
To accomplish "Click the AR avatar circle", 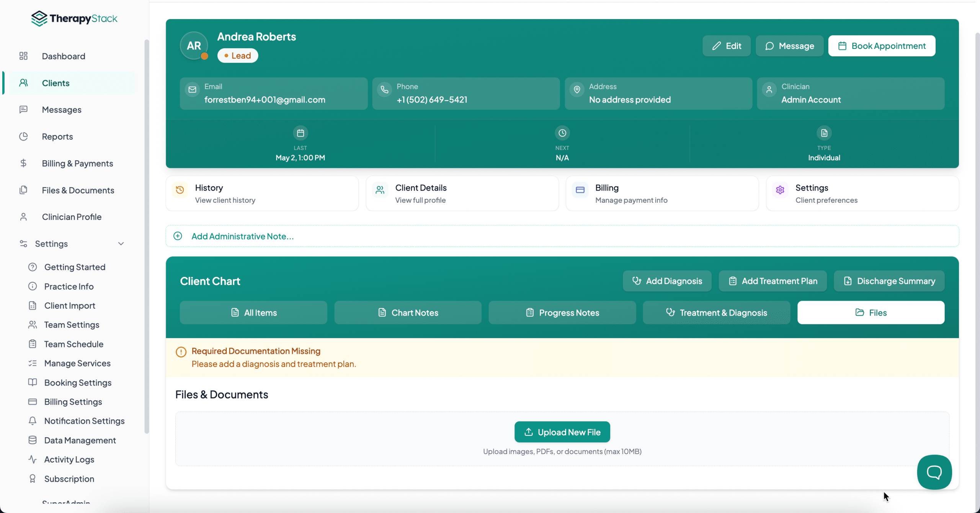I will click(194, 46).
